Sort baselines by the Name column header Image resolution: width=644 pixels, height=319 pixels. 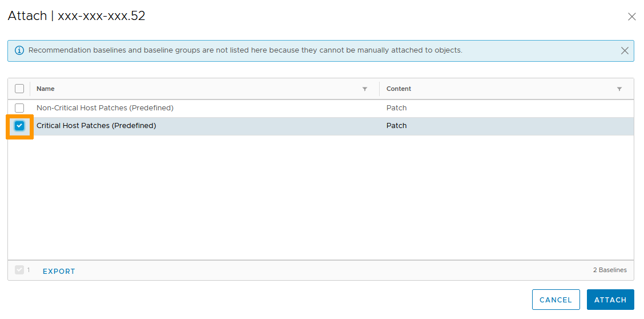[46, 89]
